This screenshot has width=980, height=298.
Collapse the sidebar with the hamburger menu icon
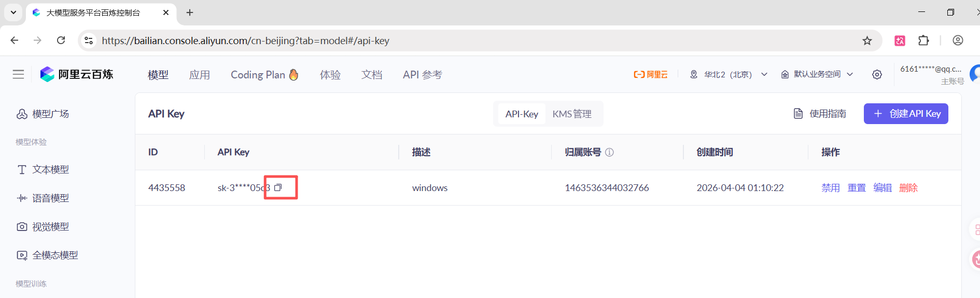point(19,74)
